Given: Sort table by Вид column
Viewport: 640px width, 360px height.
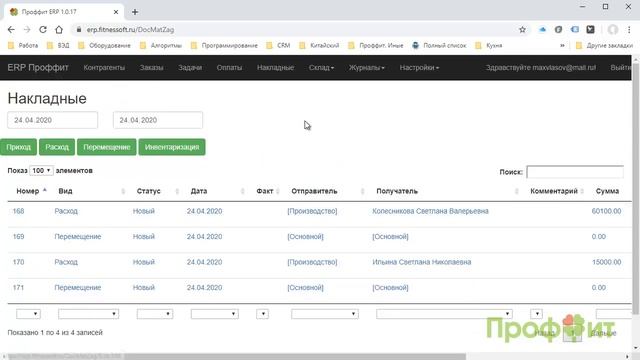Looking at the screenshot, I should tap(65, 191).
